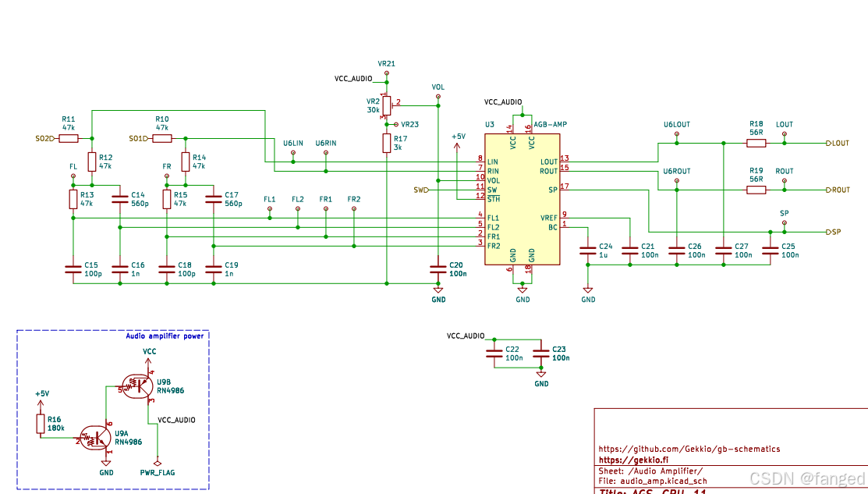Select capacitor C20 100n symbol
Screen dimensions: 868x494
click(438, 269)
